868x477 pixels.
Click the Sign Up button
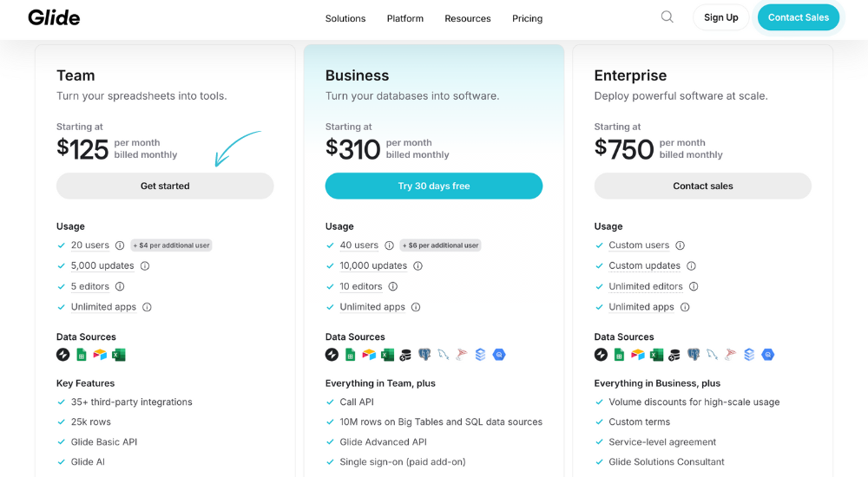click(720, 17)
